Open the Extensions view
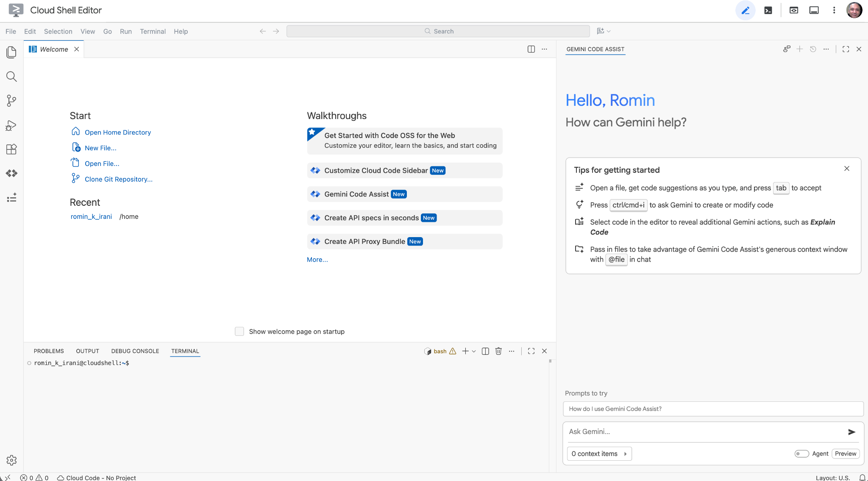868x481 pixels. pyautogui.click(x=11, y=149)
